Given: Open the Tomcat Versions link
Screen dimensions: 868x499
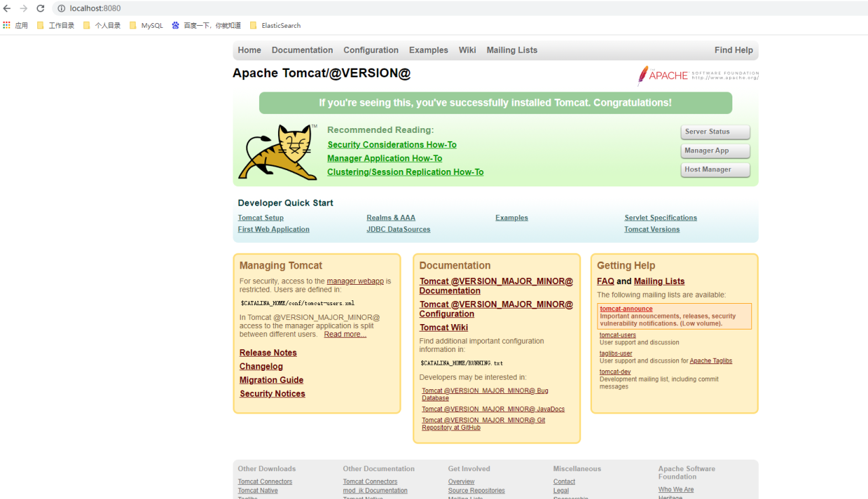Looking at the screenshot, I should click(x=652, y=229).
